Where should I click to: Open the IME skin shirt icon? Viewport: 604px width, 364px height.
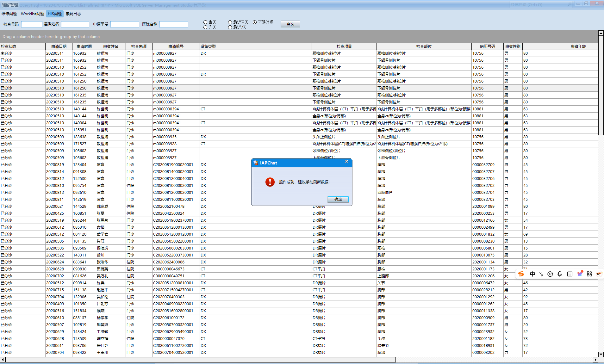(580, 274)
